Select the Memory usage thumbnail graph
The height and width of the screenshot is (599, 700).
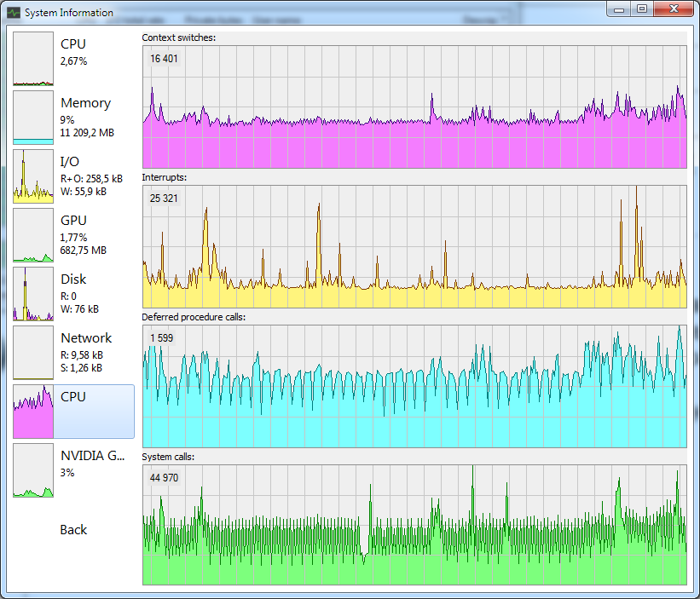[33, 118]
